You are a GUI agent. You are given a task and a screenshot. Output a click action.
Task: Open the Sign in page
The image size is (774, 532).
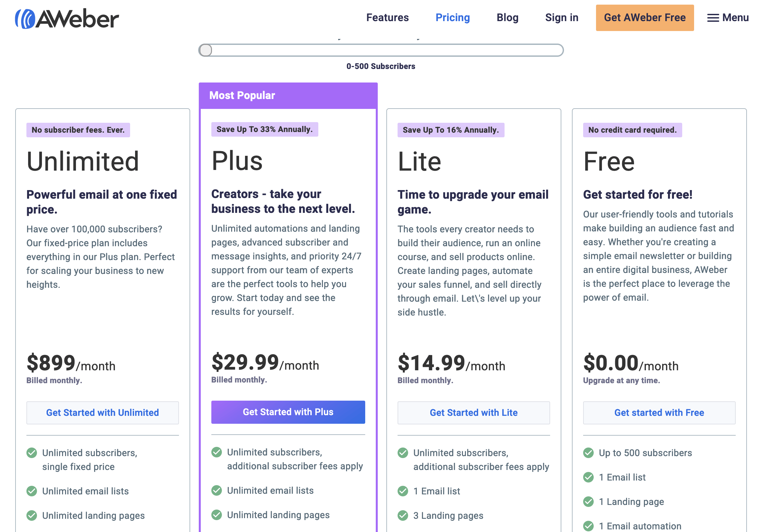coord(562,18)
